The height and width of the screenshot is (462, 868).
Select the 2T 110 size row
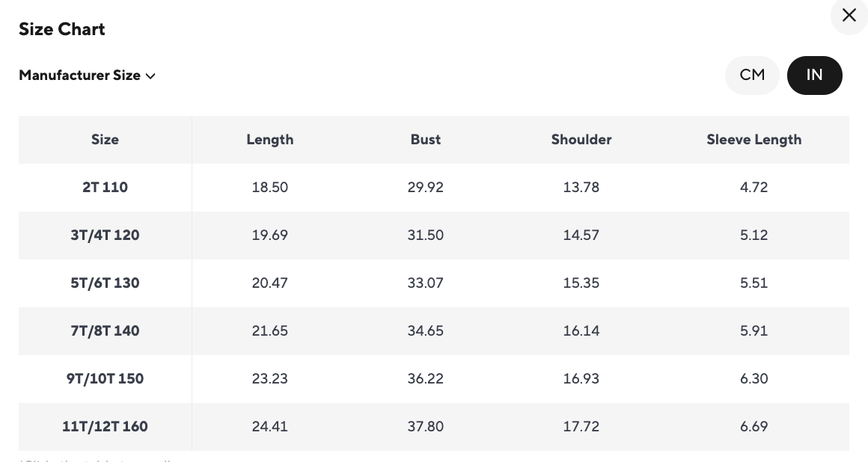pos(105,188)
